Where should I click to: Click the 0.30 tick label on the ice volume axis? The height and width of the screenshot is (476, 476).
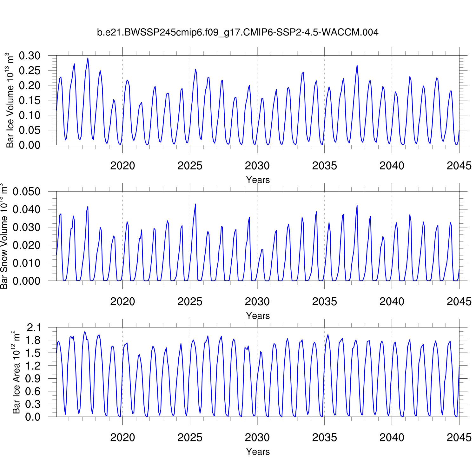click(x=30, y=56)
